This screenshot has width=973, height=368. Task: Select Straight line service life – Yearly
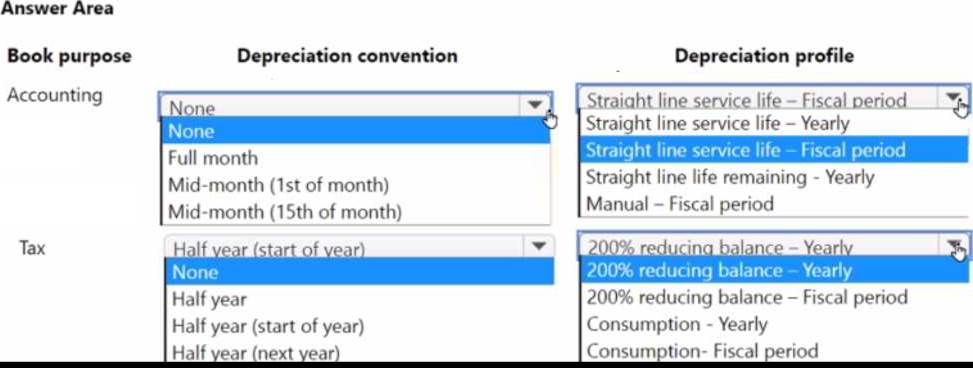774,123
